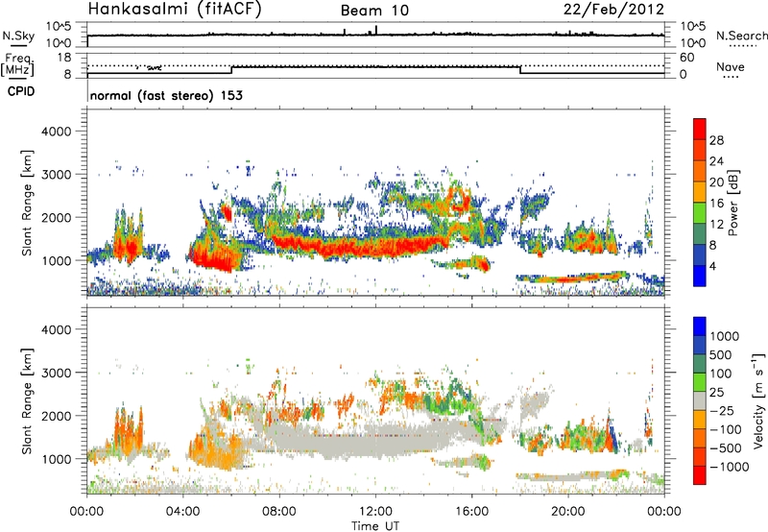This screenshot has height=532, width=768.
Task: Click the 16 tick on the power colorbar
Action: [716, 203]
